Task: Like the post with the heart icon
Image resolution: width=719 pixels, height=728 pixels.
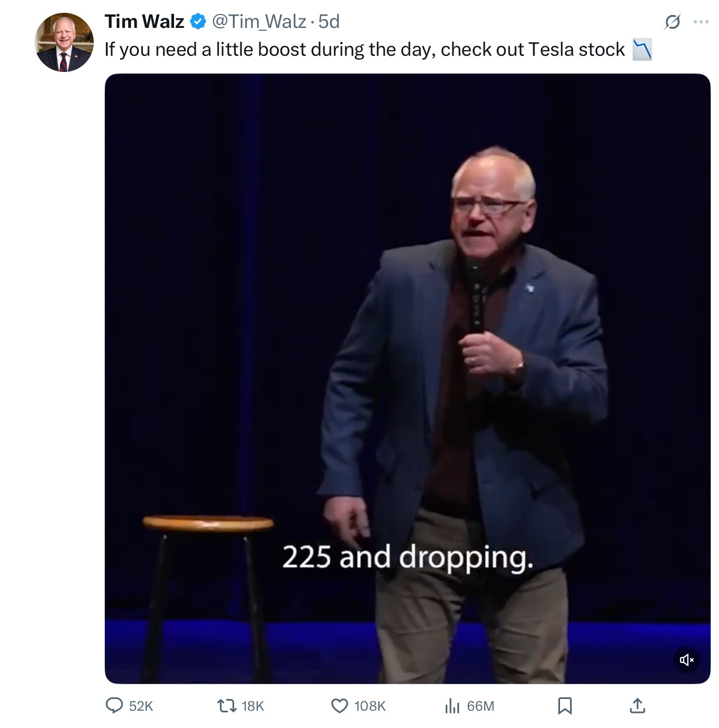Action: pyautogui.click(x=340, y=706)
